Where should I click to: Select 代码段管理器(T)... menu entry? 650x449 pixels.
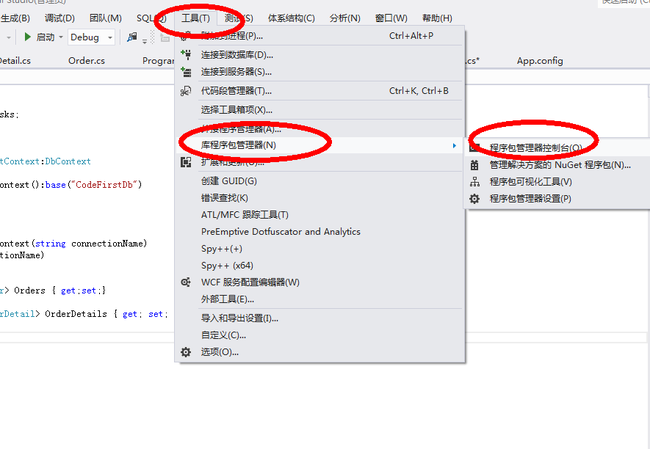coord(319,91)
